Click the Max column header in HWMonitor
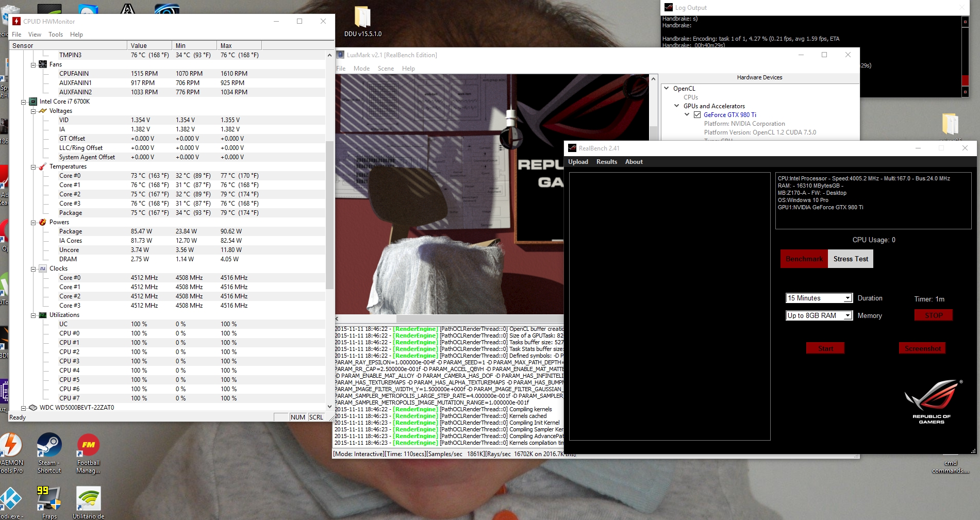Viewport: 980px width, 520px height. pos(239,45)
